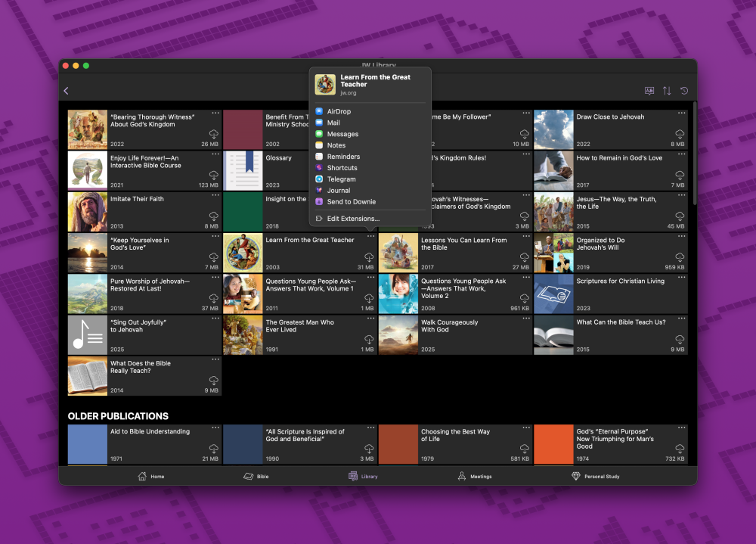Open the Personal Study tab
This screenshot has width=756, height=544.
[595, 477]
